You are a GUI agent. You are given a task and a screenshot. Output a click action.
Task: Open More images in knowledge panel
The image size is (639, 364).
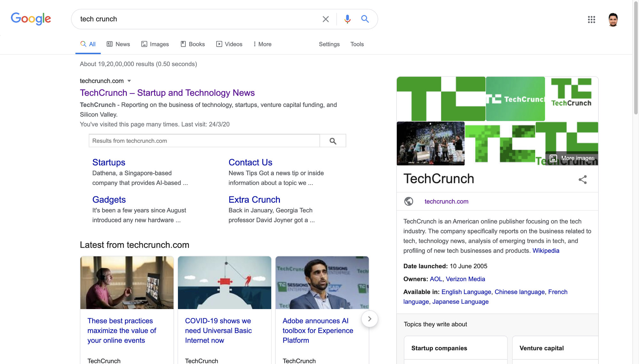tap(572, 158)
